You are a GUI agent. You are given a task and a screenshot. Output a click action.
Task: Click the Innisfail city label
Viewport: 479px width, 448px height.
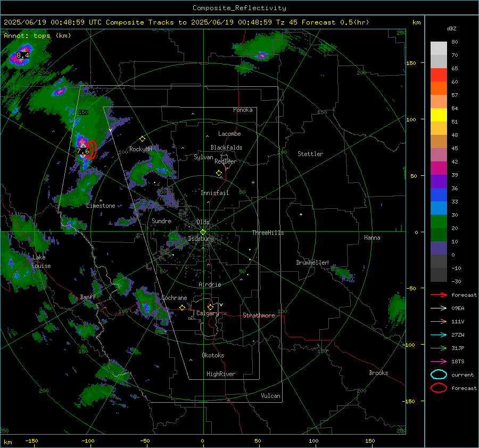click(214, 193)
